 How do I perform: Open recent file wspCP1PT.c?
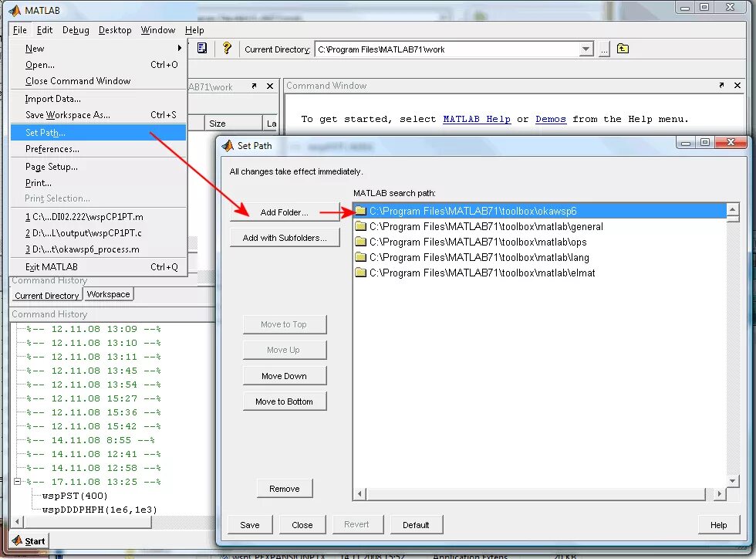click(99, 233)
